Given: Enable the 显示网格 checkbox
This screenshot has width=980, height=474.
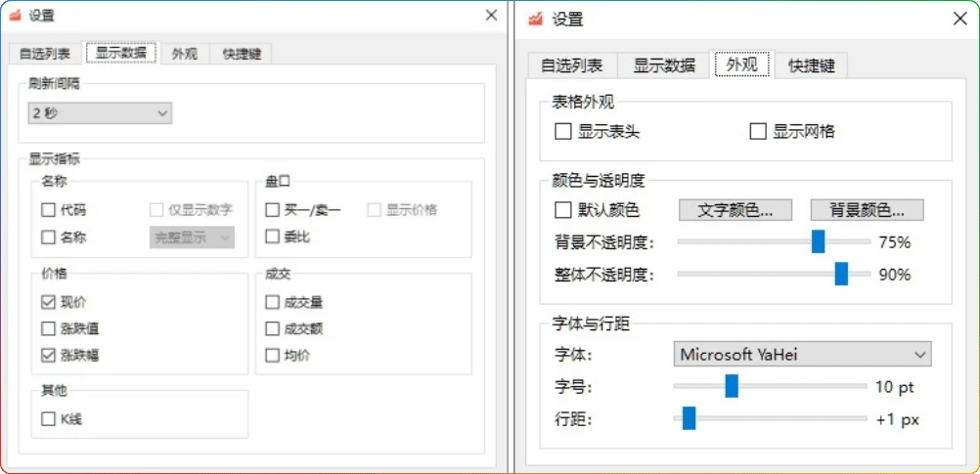Looking at the screenshot, I should coord(758,132).
